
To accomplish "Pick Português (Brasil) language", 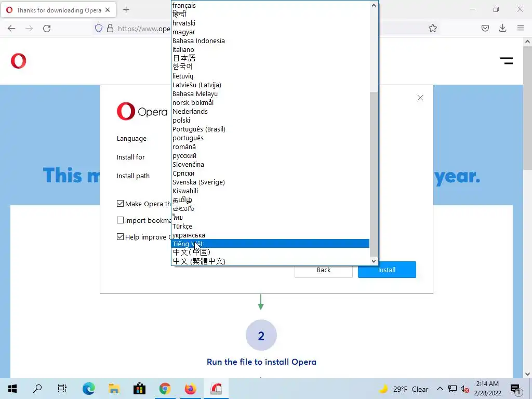I will pos(270,129).
